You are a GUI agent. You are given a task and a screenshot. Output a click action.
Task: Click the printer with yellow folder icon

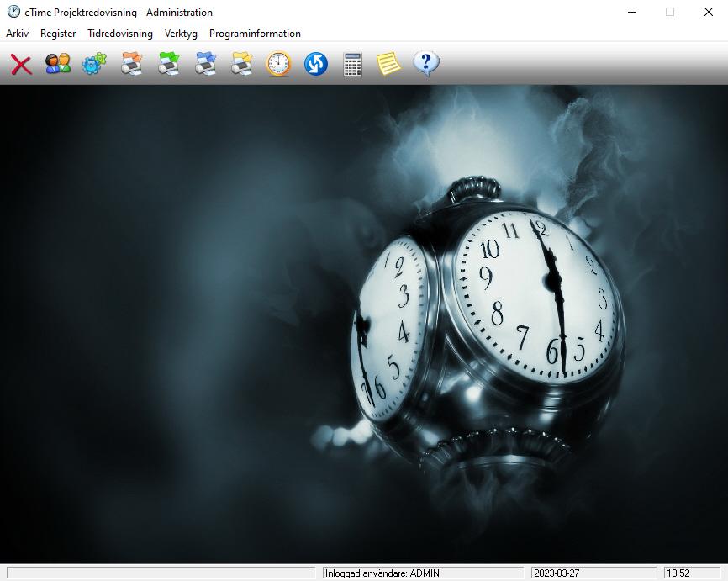click(242, 64)
